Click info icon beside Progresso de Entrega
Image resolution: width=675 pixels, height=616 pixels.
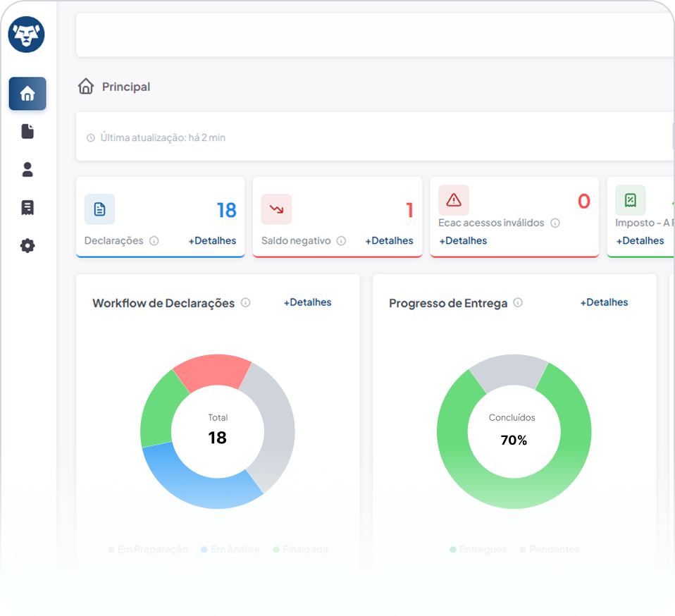click(x=518, y=303)
